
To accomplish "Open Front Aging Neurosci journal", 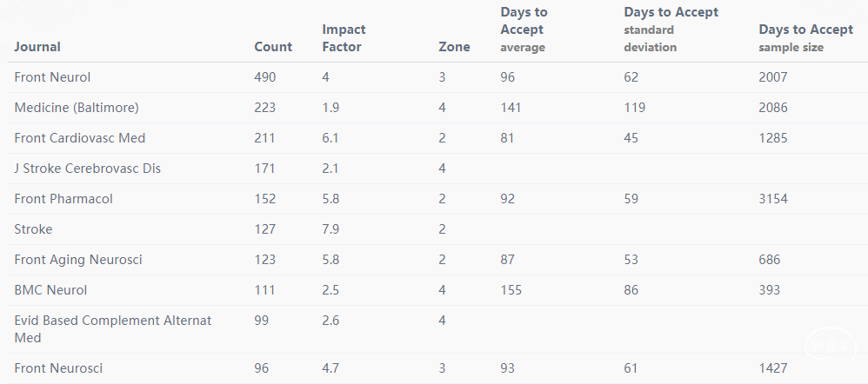I will click(78, 260).
